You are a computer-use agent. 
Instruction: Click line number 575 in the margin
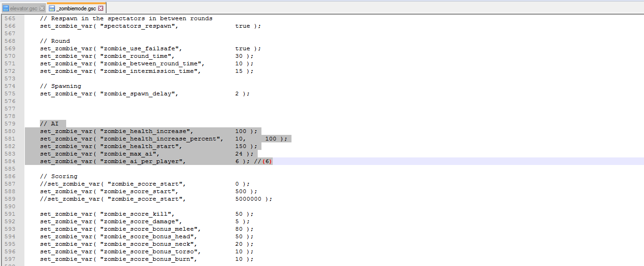pos(10,94)
